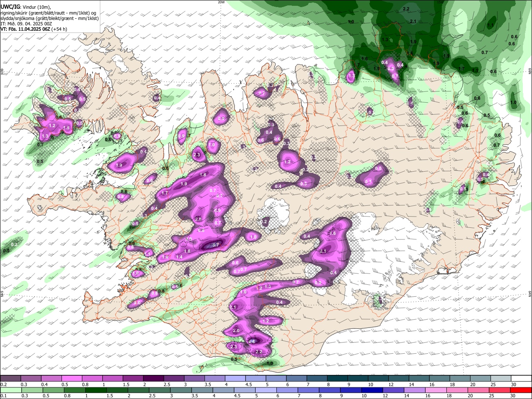
Task: Click the "IT: Mið. 09. 04. 2025 00Z" line
Action: click(x=26, y=24)
